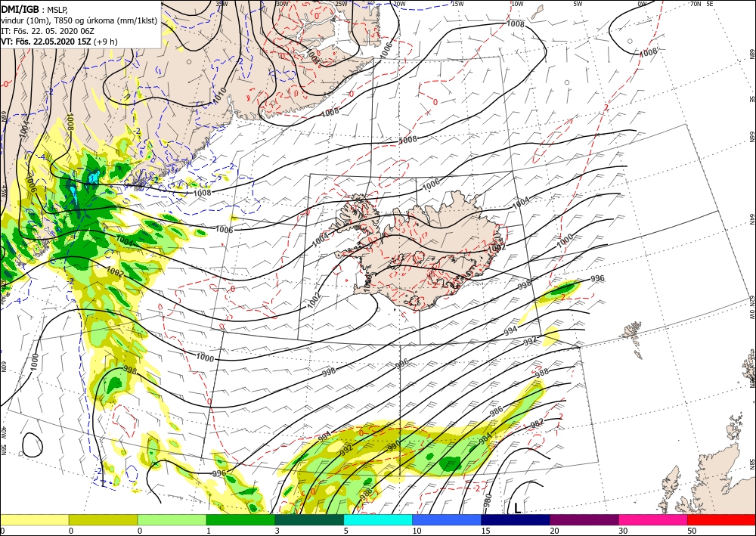Click the '1010' isobar label
This screenshot has width=756, height=536.
(x=219, y=95)
